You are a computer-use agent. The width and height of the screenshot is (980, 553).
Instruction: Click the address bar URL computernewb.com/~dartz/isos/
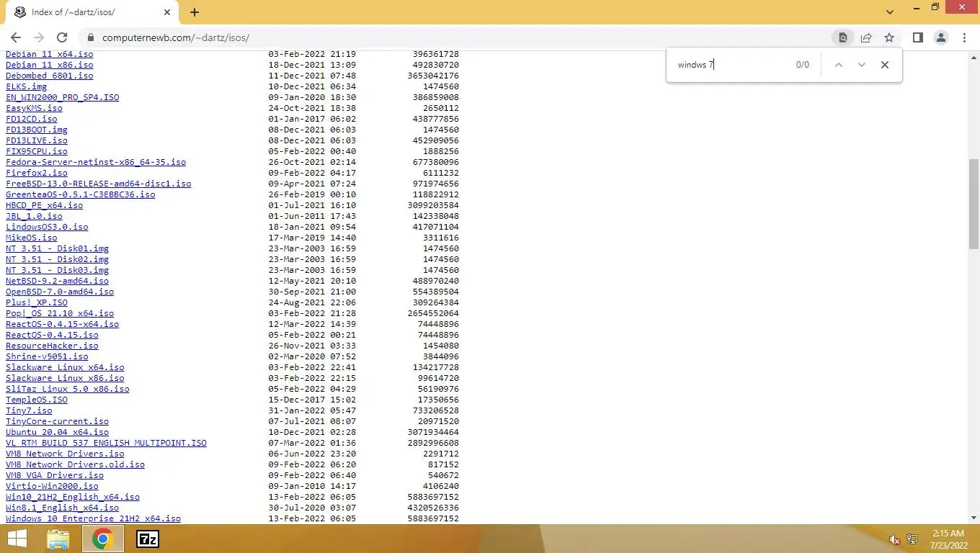(176, 37)
